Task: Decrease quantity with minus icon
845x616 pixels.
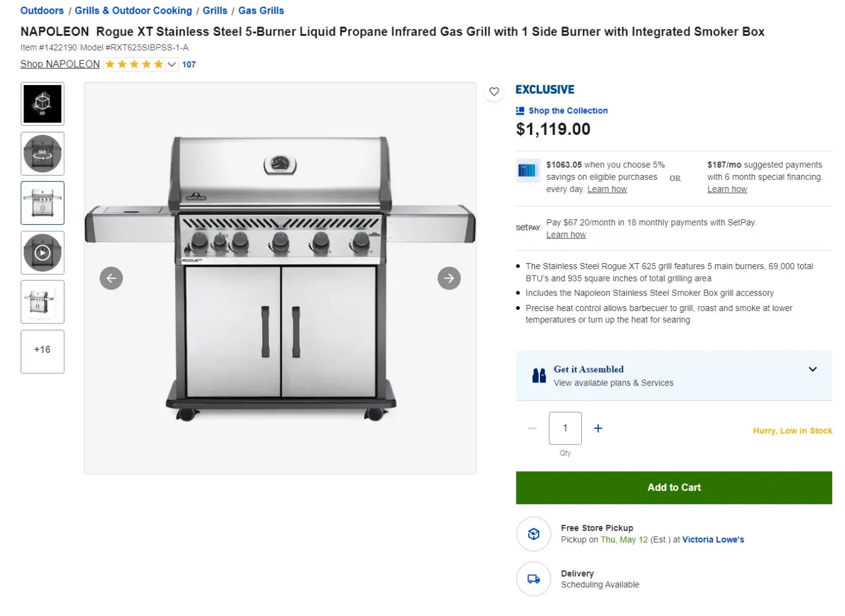Action: pyautogui.click(x=533, y=428)
